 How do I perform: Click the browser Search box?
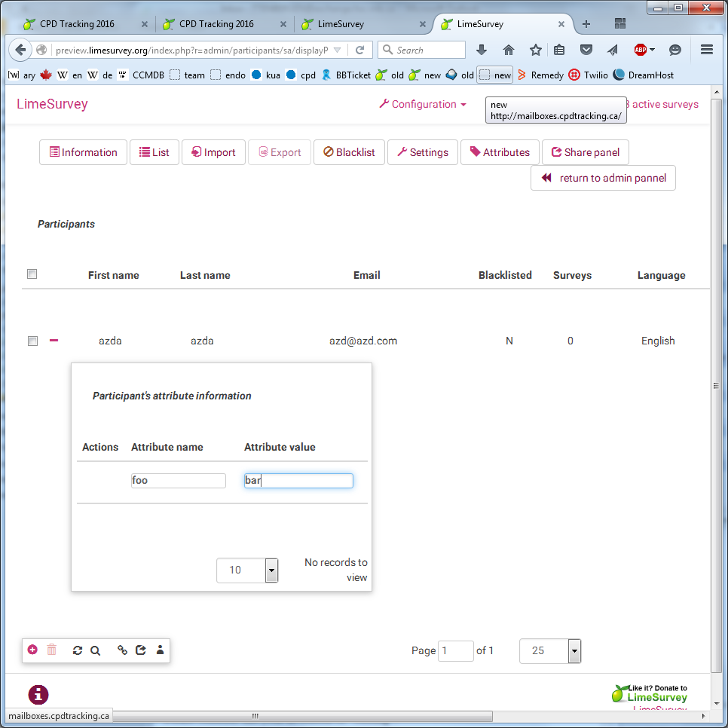click(x=421, y=50)
